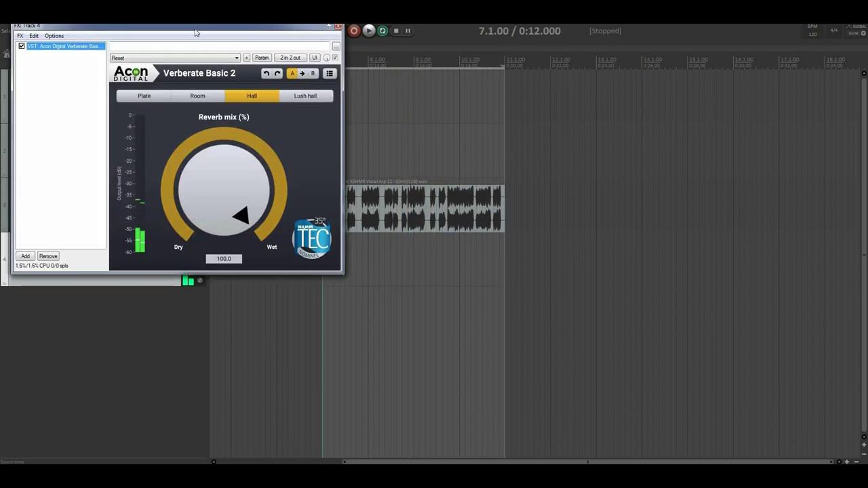This screenshot has width=868, height=488.
Task: Click the red Record transport button
Action: tap(354, 30)
